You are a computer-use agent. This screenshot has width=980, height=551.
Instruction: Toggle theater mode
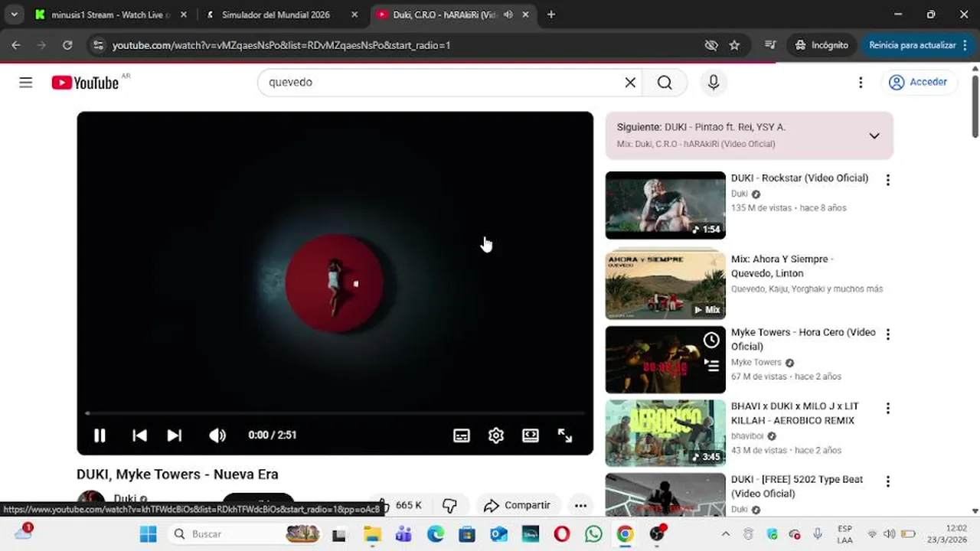[531, 435]
